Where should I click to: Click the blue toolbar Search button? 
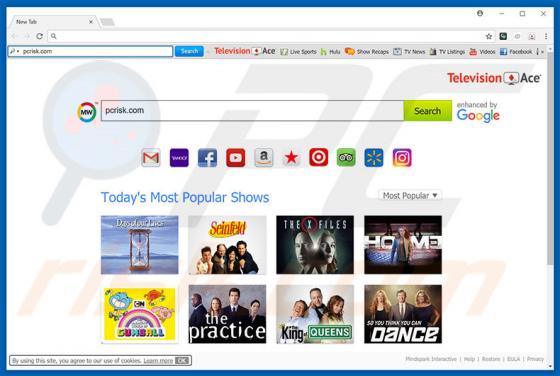189,51
